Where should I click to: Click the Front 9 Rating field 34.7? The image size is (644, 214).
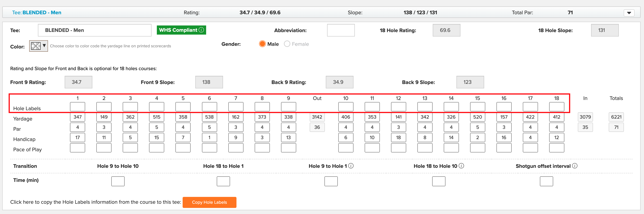point(79,82)
